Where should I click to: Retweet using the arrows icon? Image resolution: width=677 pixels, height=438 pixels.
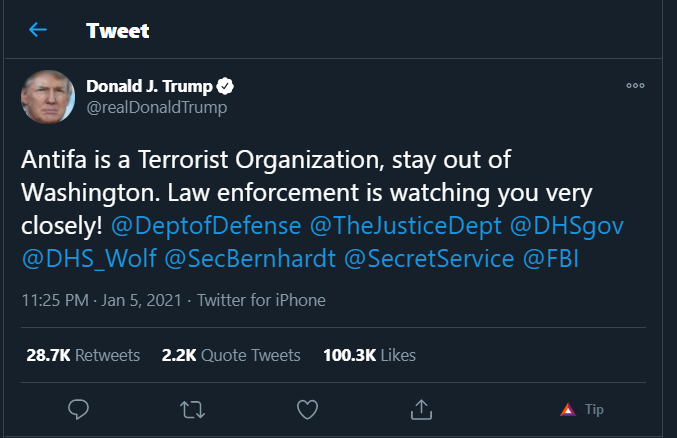(192, 410)
